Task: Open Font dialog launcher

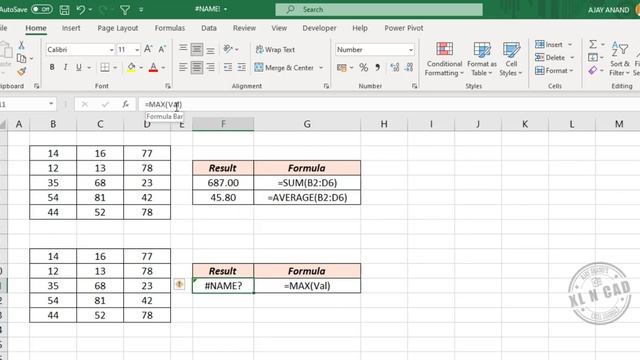Action: click(x=168, y=86)
